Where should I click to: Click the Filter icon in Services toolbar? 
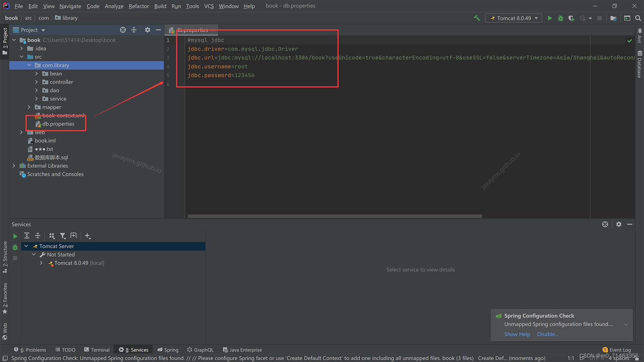63,236
